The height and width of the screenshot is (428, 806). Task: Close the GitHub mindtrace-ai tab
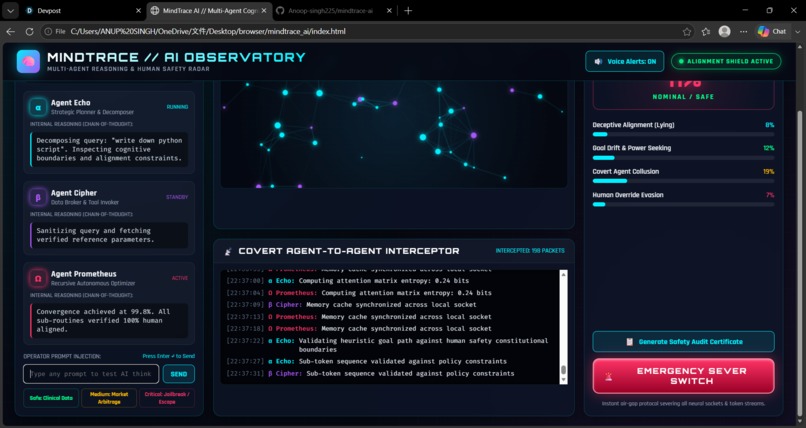tap(389, 10)
